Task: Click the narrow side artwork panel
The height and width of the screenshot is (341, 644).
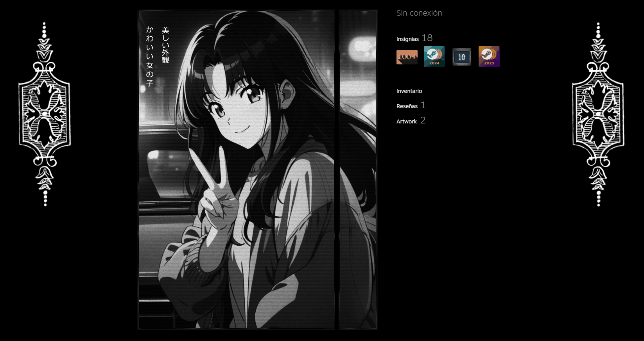Action: [x=358, y=170]
